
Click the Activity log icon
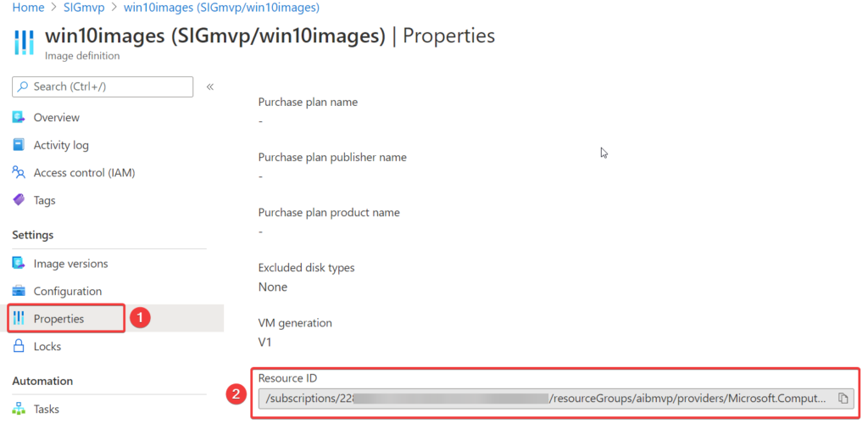click(x=19, y=145)
